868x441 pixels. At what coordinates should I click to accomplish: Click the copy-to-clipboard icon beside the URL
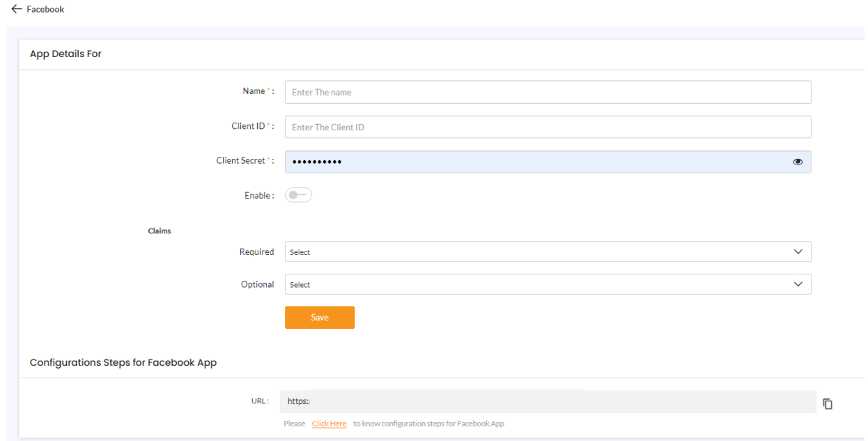pos(827,403)
